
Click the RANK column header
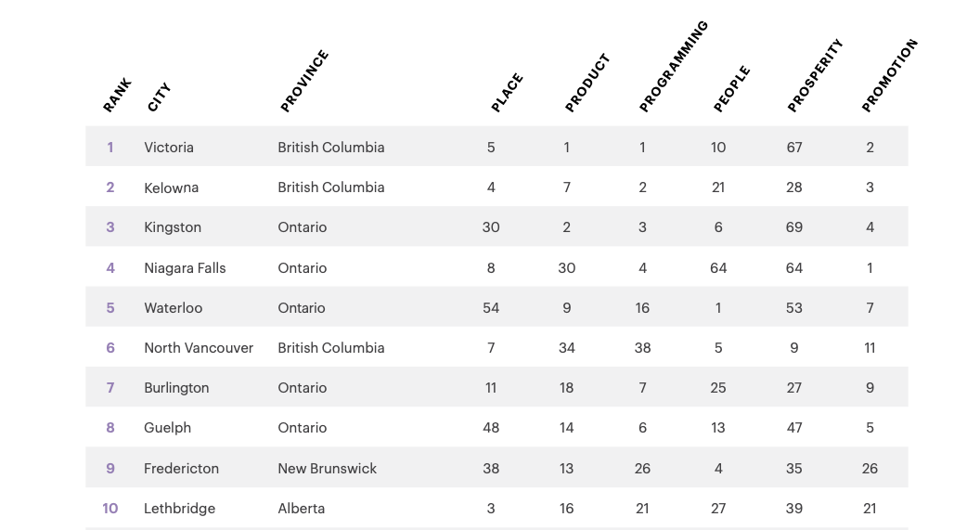click(x=117, y=96)
